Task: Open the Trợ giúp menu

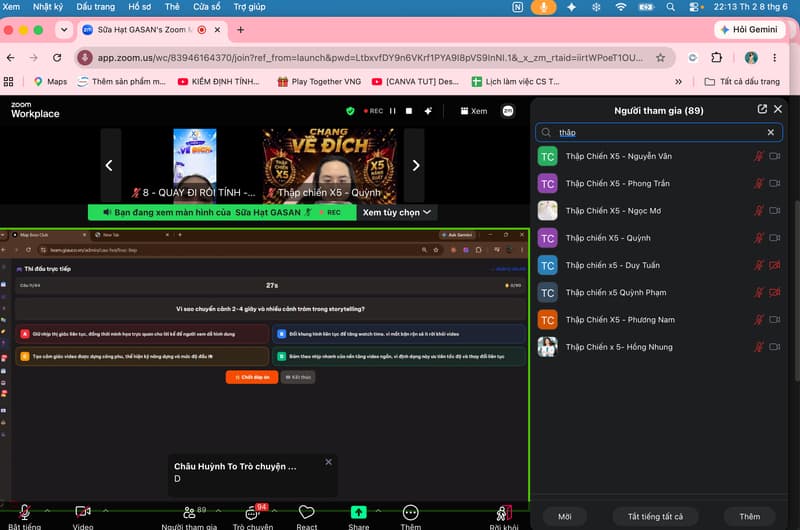Action: pyautogui.click(x=249, y=7)
